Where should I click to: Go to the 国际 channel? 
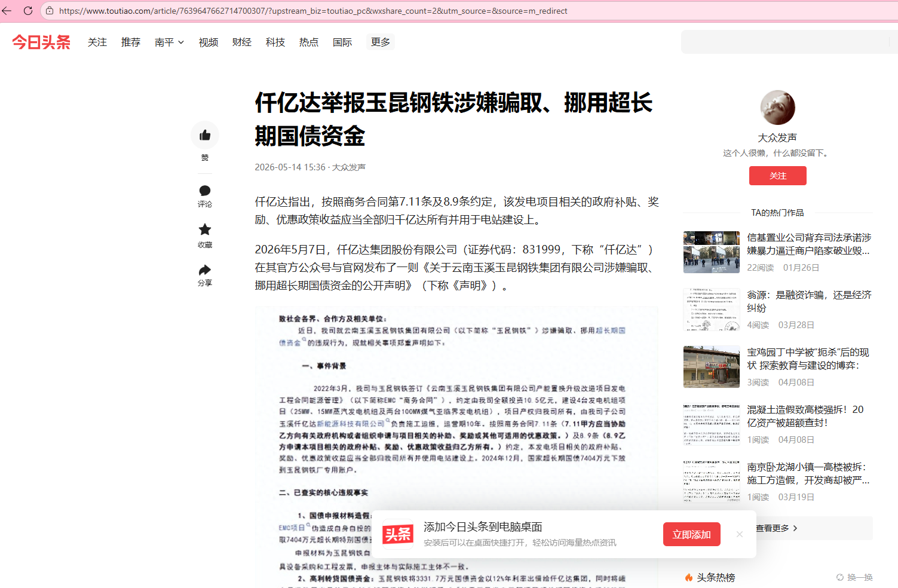[342, 42]
